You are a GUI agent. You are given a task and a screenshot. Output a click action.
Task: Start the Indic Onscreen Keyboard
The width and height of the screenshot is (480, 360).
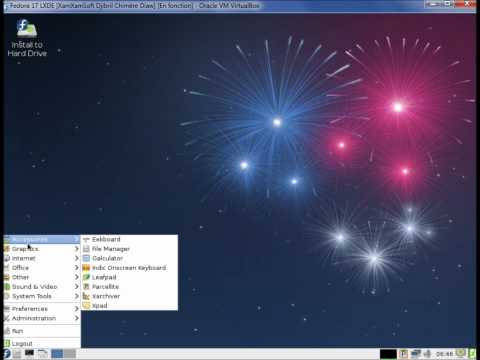pyautogui.click(x=129, y=268)
